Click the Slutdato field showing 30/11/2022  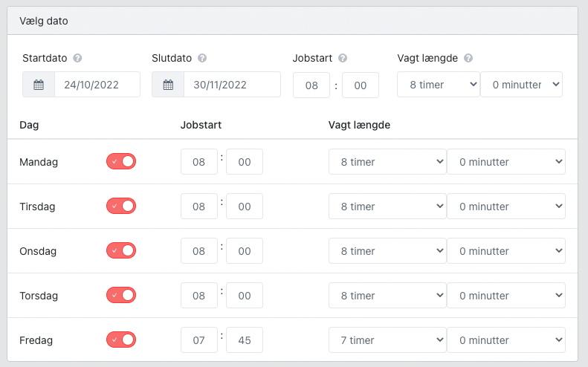pyautogui.click(x=232, y=85)
